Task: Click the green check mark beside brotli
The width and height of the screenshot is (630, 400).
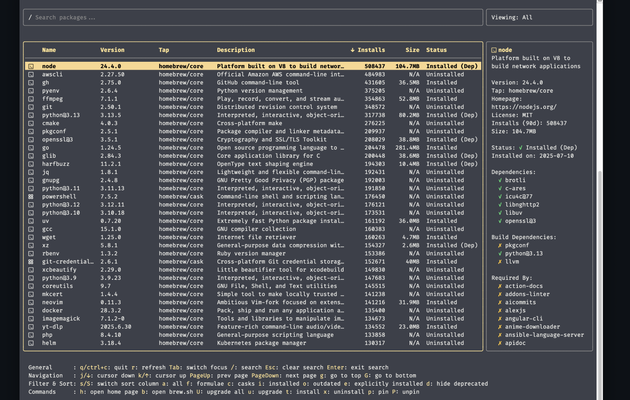Action: coord(500,180)
